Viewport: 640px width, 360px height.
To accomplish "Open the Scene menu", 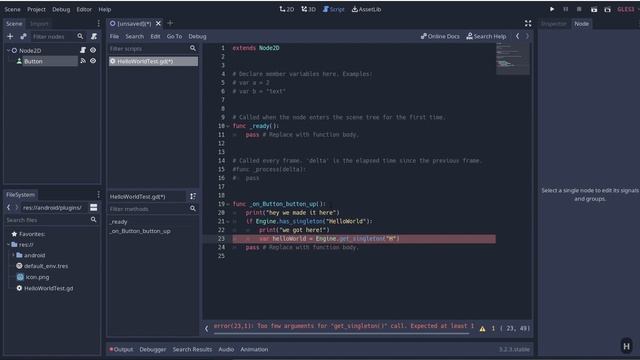I will pos(12,9).
